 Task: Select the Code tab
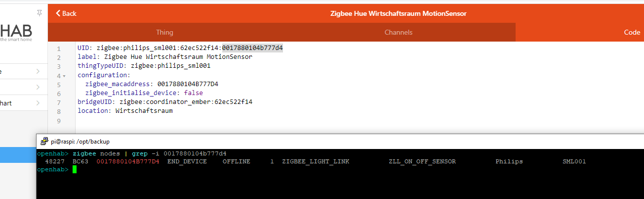632,32
